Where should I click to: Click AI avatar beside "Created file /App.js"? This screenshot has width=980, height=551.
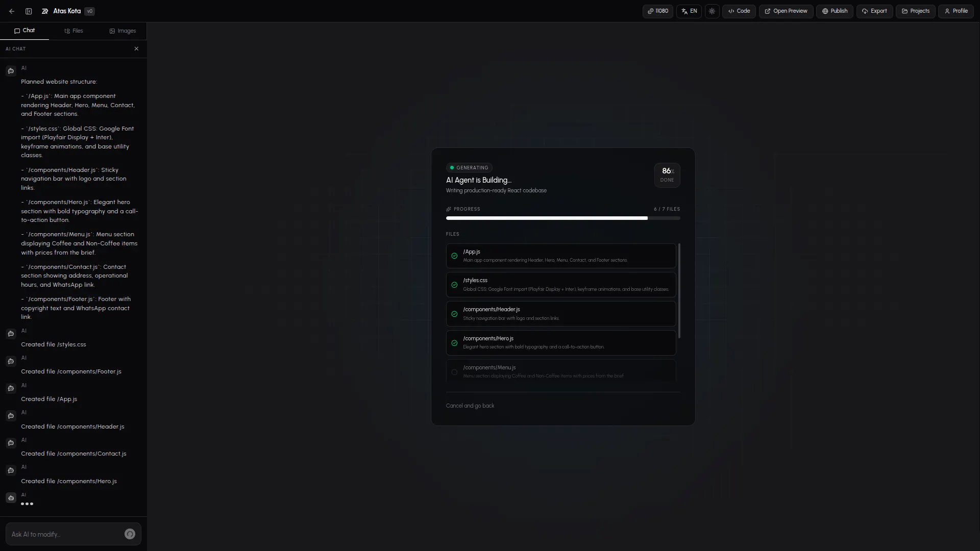click(x=11, y=388)
